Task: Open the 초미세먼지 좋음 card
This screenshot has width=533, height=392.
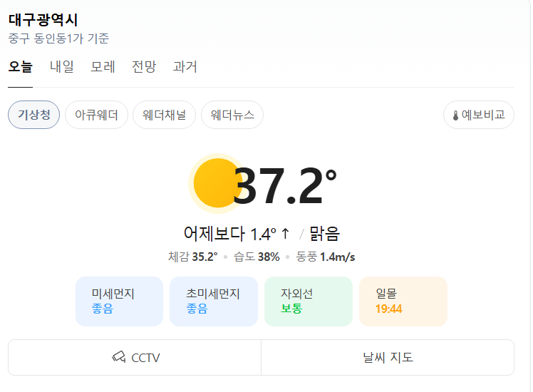Action: point(214,301)
